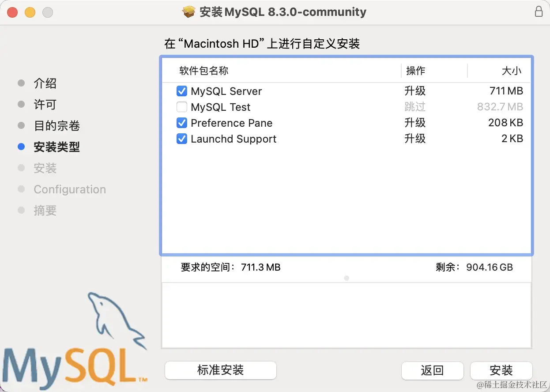Click the 软件包名称 column header
Screen dimensions: 550x392
click(204, 71)
